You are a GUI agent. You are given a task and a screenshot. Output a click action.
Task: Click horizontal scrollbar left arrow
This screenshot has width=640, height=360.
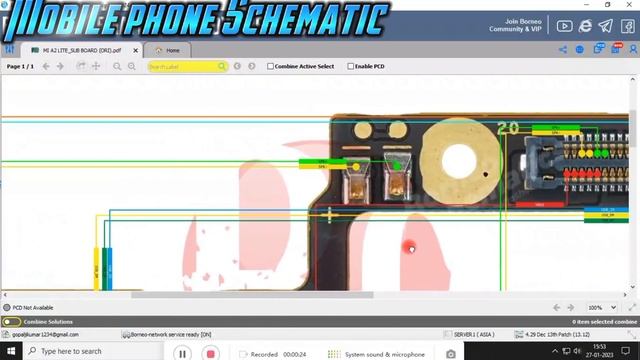click(x=5, y=295)
